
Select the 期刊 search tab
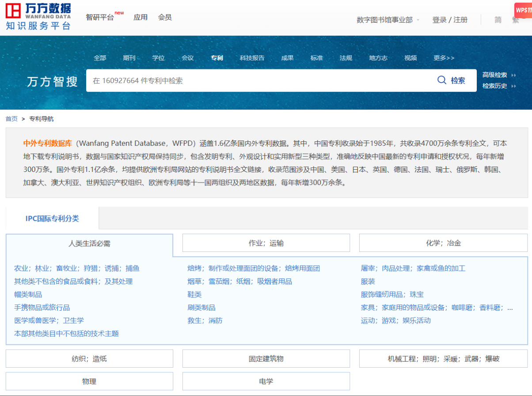pyautogui.click(x=129, y=58)
